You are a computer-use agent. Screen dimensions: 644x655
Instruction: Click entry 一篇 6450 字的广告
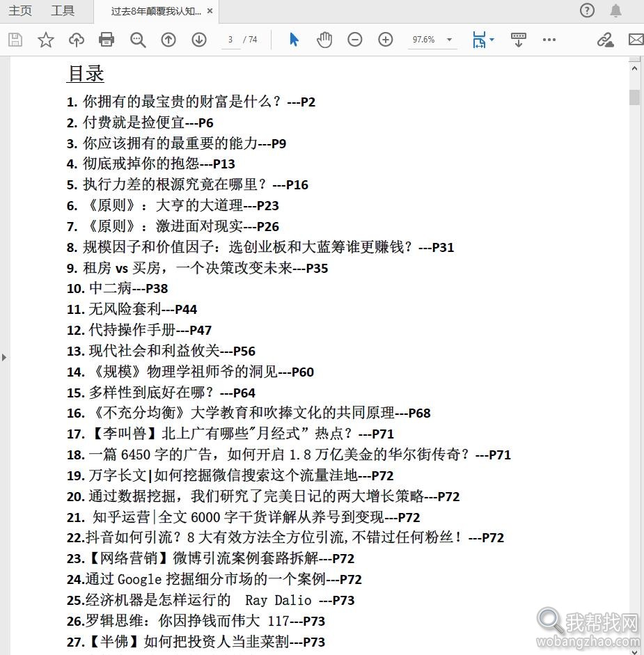point(289,455)
